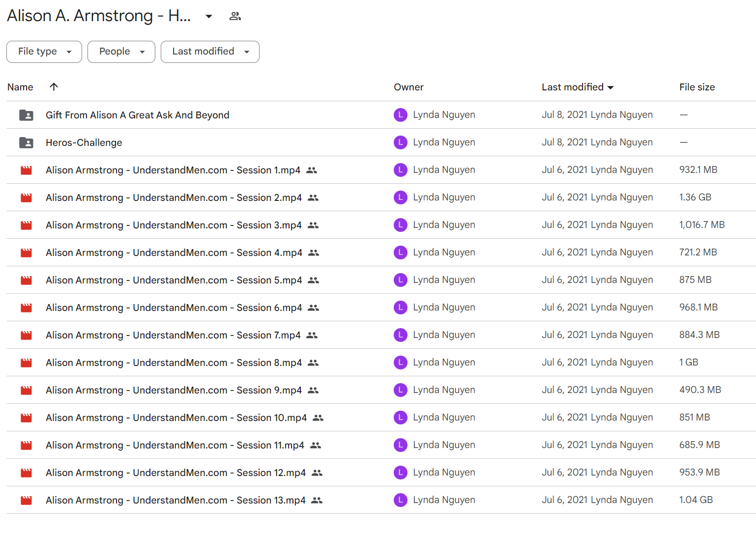Select file name ending Session 6.mp4
Image resolution: width=756 pixels, height=533 pixels.
(x=174, y=308)
